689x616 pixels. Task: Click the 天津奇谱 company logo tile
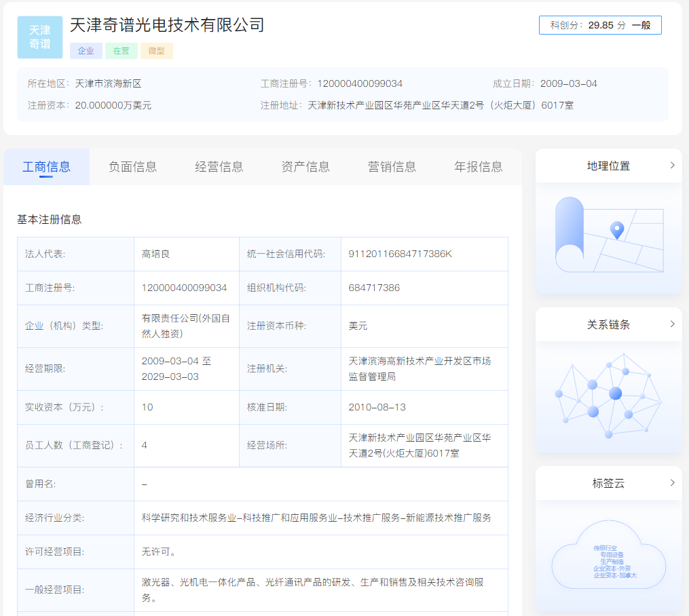pos(40,37)
